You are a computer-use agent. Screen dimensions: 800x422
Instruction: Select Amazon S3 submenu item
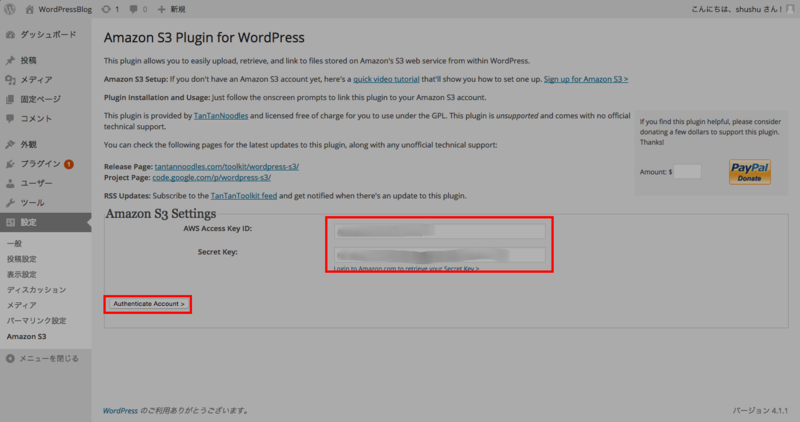[27, 336]
